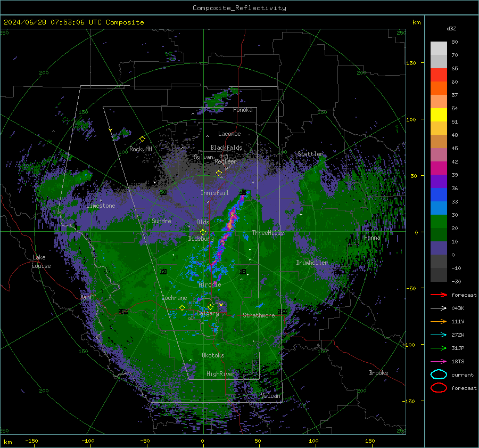Click the Blackfalds city label
Viewport: 479px width, 448px height.
point(226,148)
